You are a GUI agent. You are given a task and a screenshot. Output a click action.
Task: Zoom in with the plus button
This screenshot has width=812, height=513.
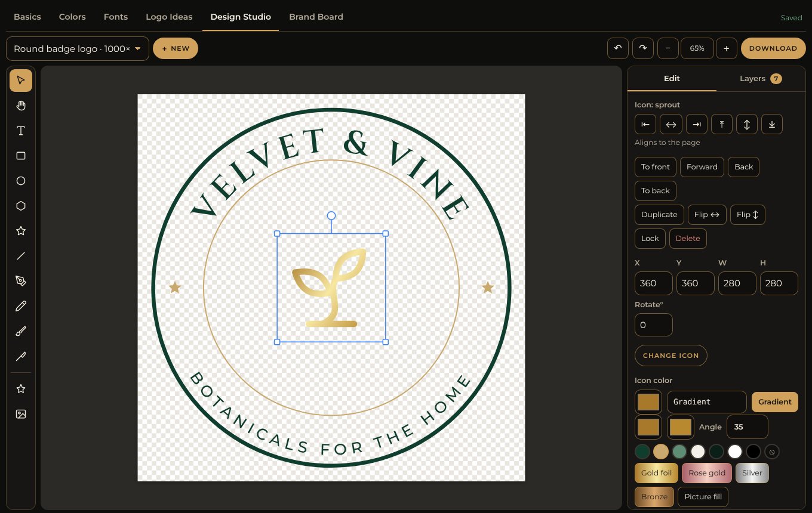726,48
